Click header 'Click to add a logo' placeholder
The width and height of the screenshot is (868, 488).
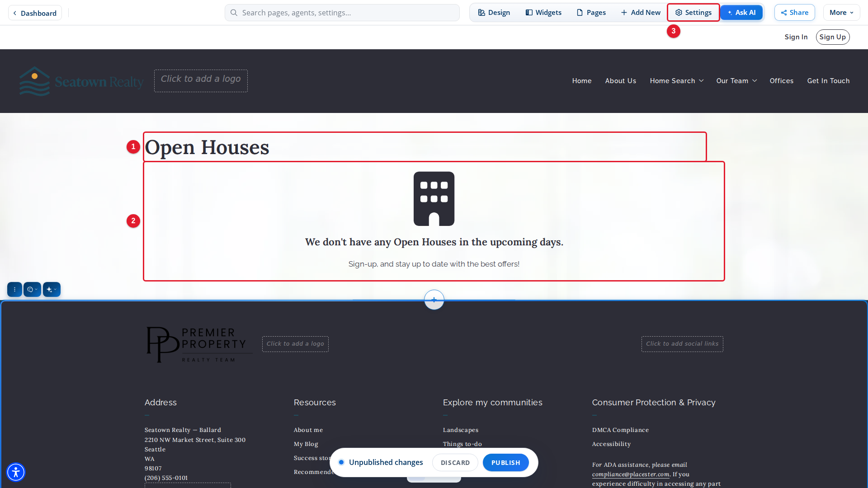pyautogui.click(x=201, y=81)
